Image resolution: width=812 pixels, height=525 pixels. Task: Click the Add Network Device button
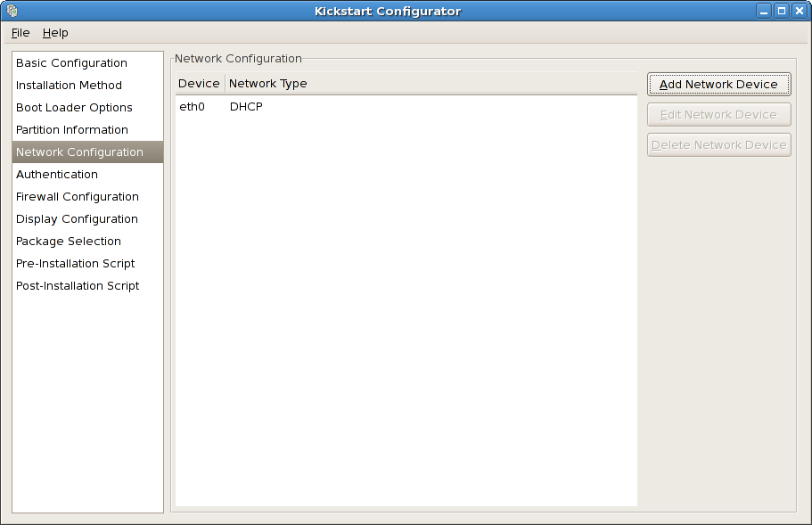[718, 84]
